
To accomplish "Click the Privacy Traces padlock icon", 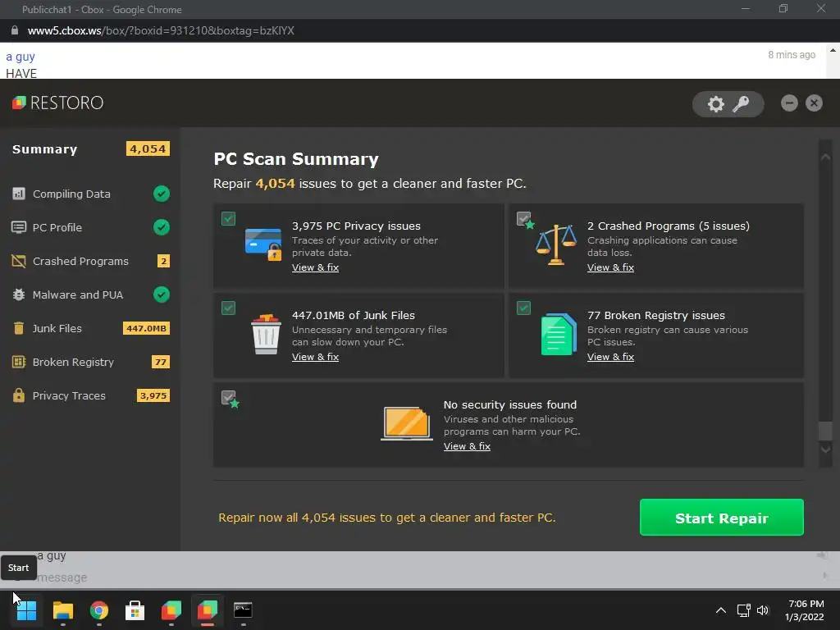I will (x=19, y=395).
